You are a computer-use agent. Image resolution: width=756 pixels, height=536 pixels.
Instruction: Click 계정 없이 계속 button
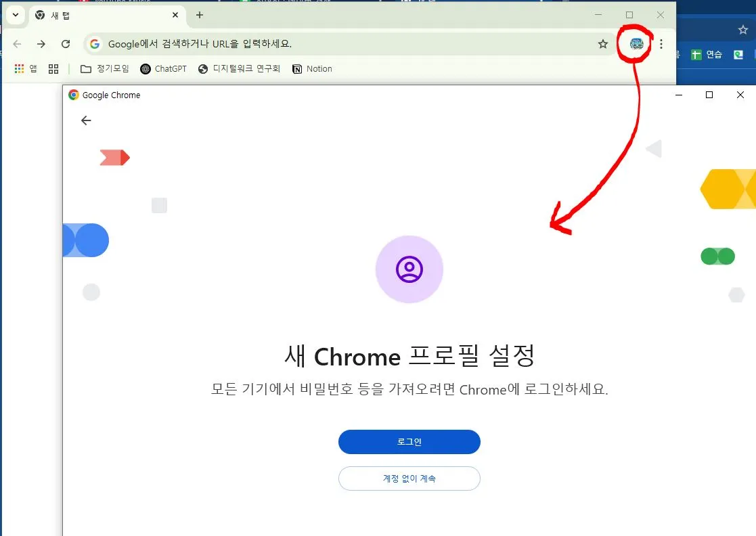point(409,478)
